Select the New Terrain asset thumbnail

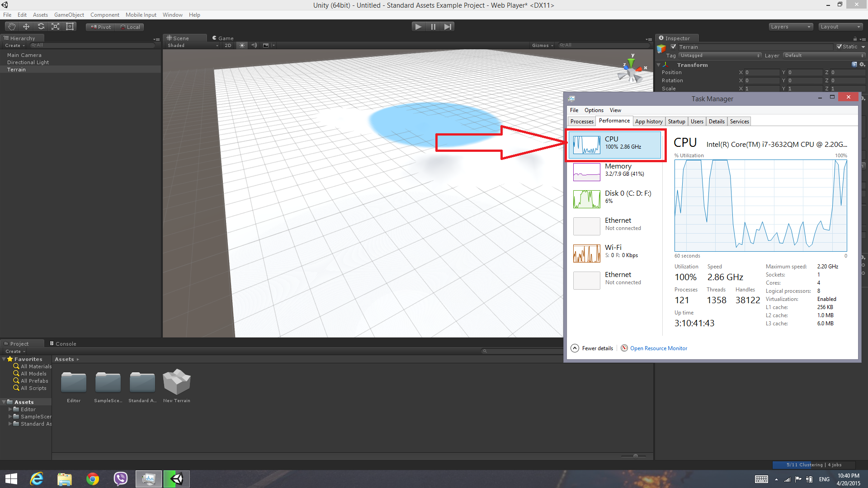pos(176,382)
